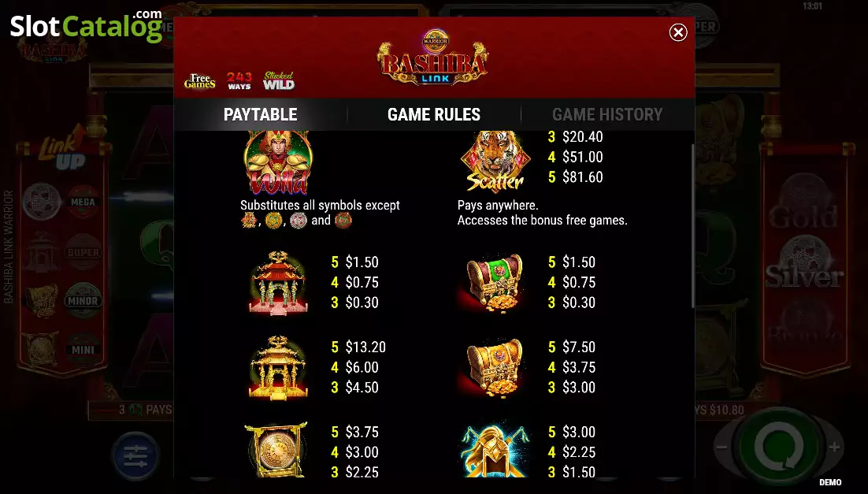The width and height of the screenshot is (868, 494).
Task: Click the golden pagoda symbol
Action: 278,367
